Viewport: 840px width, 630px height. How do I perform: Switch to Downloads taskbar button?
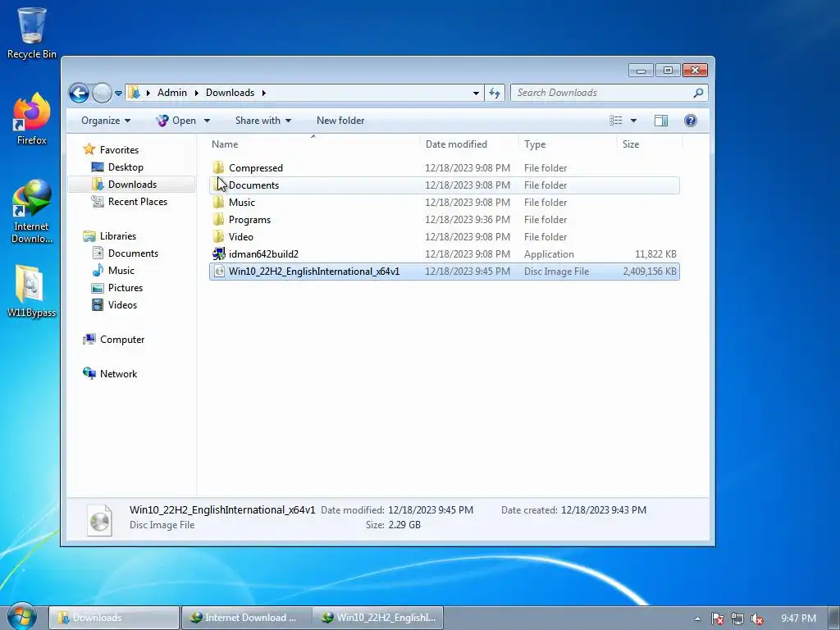[x=114, y=618]
